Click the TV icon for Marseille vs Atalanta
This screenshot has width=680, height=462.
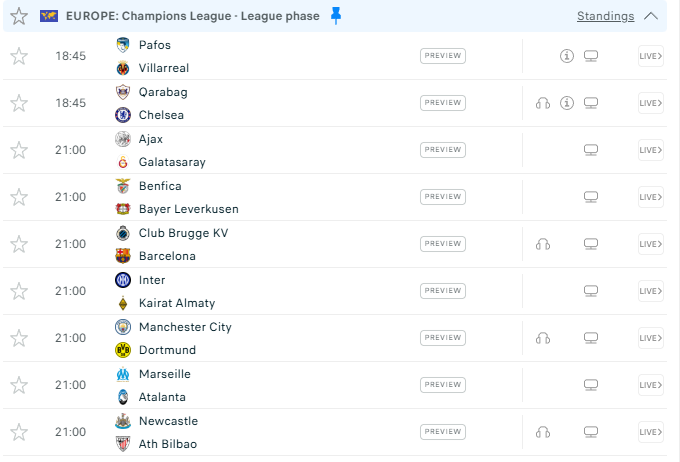tap(591, 385)
